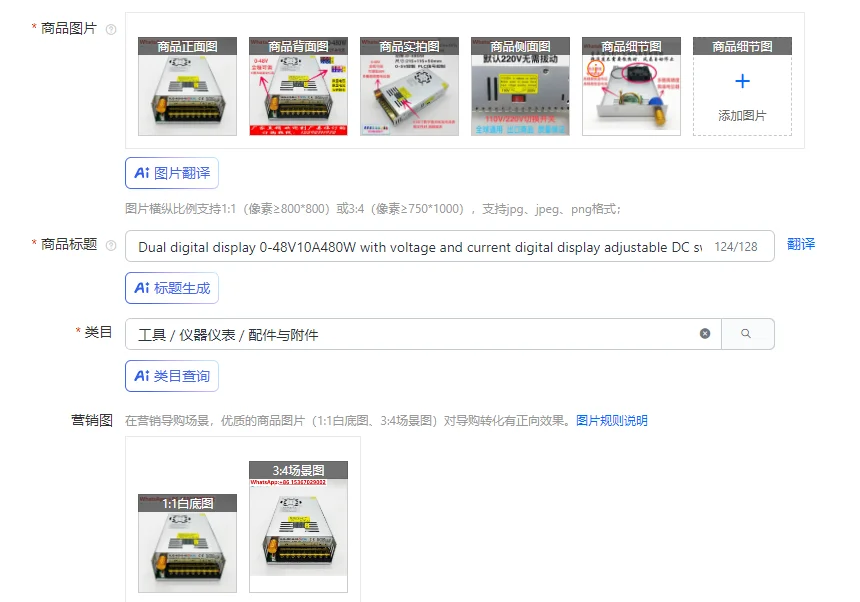
Task: Click the category search magnifier icon
Action: pos(746,333)
